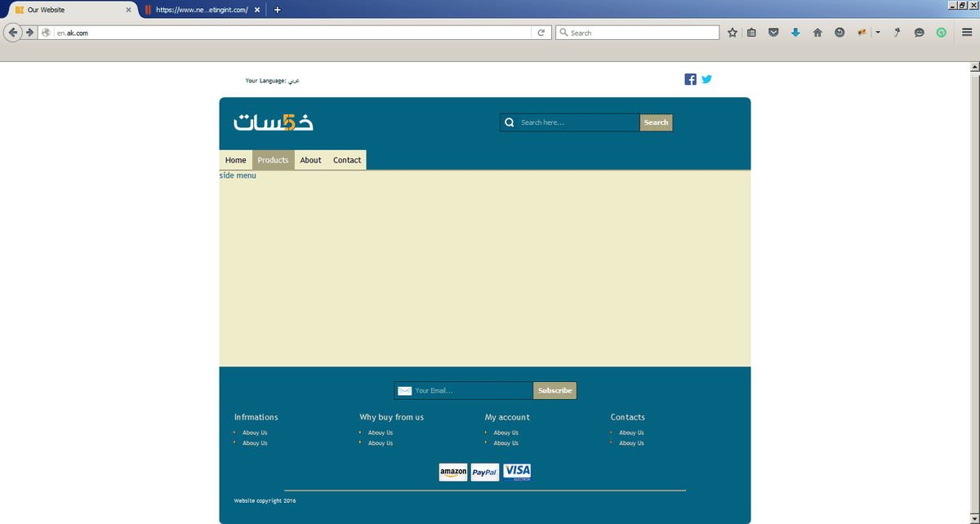This screenshot has height=524, width=980.
Task: Click the Amazon payment badge
Action: [453, 472]
